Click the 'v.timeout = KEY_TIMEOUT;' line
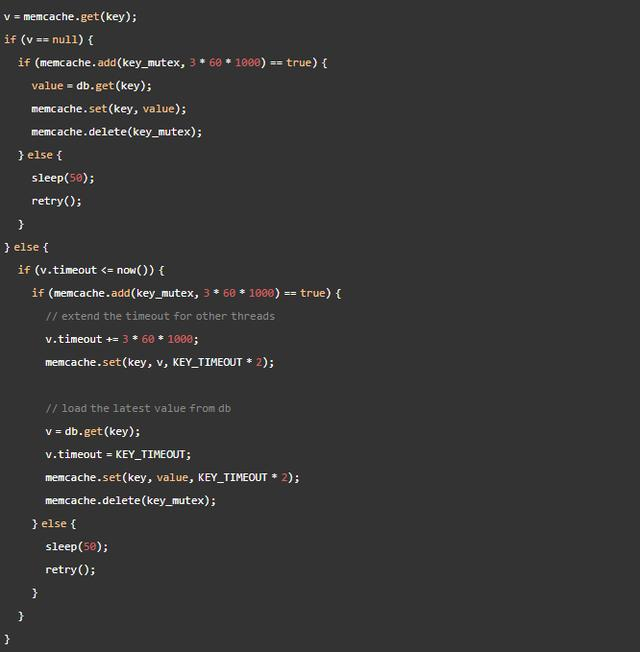 coord(118,454)
